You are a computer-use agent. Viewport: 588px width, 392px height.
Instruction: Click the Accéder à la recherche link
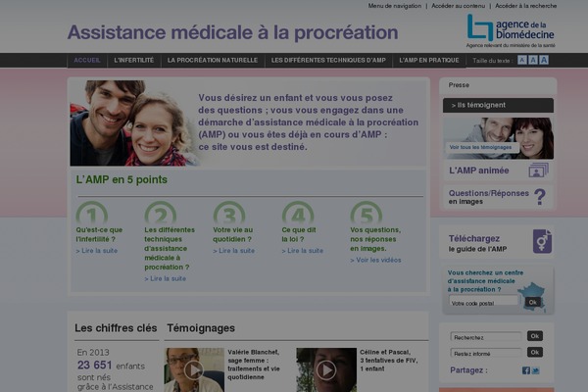[x=525, y=6]
